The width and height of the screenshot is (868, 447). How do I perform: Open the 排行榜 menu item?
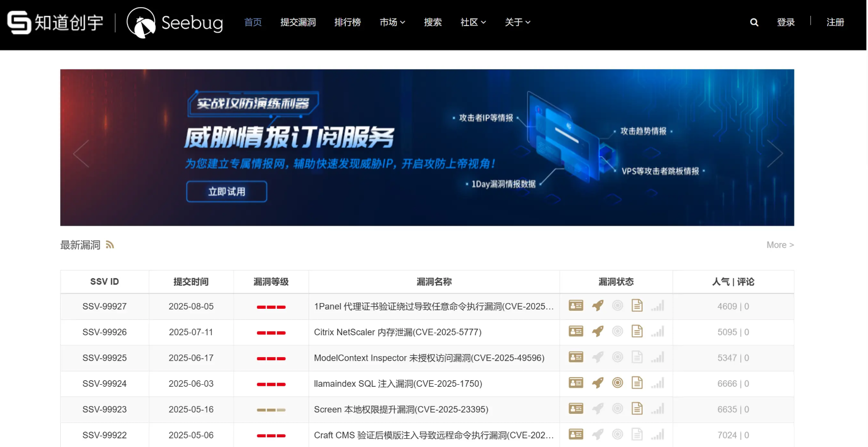347,22
